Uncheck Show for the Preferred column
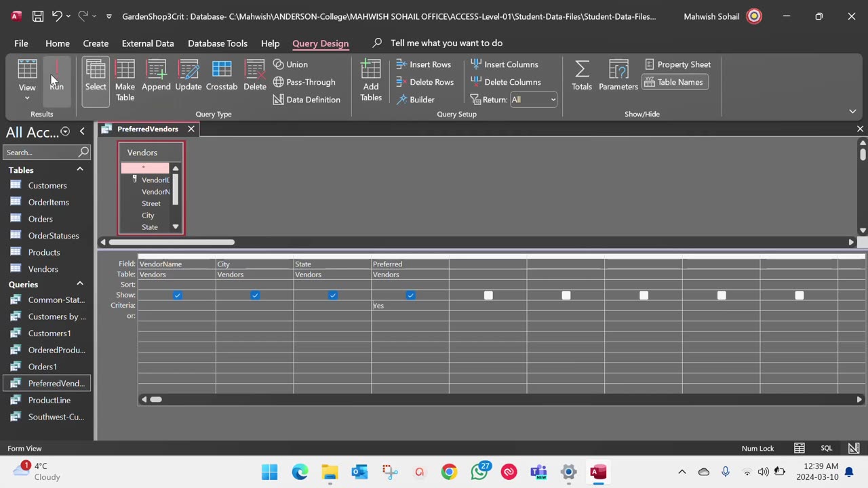 [x=410, y=295]
